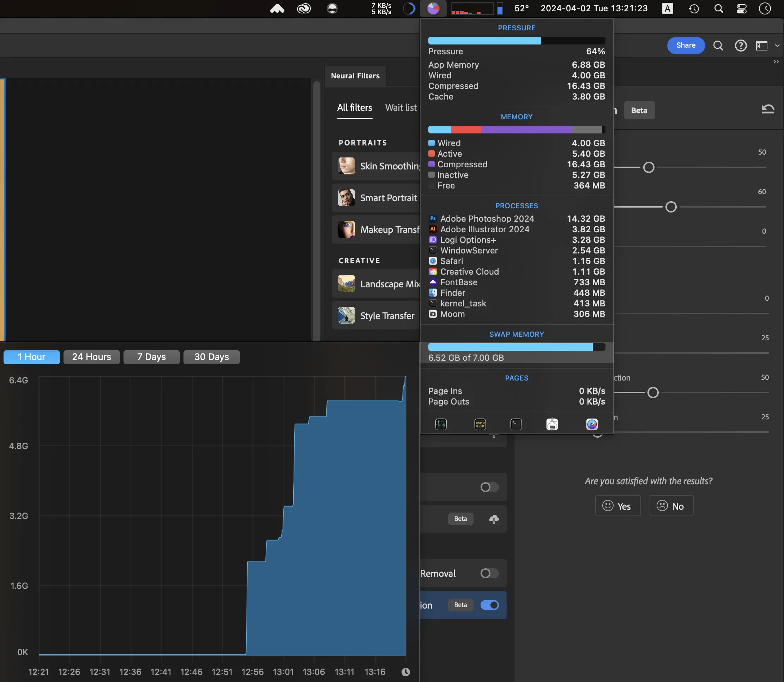Viewport: 784px width, 682px height.
Task: Open Activity Monitor from the iStat panel footer
Action: click(440, 424)
